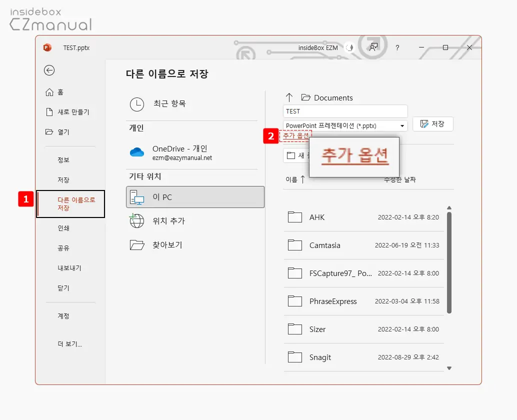This screenshot has width=517, height=420.
Task: Open Share (공유) menu item
Action: (x=63, y=248)
